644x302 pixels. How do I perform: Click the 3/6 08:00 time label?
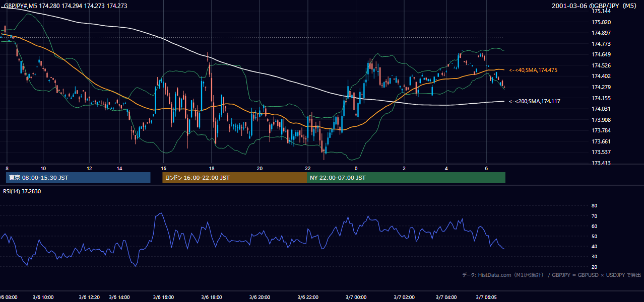pyautogui.click(x=9, y=297)
